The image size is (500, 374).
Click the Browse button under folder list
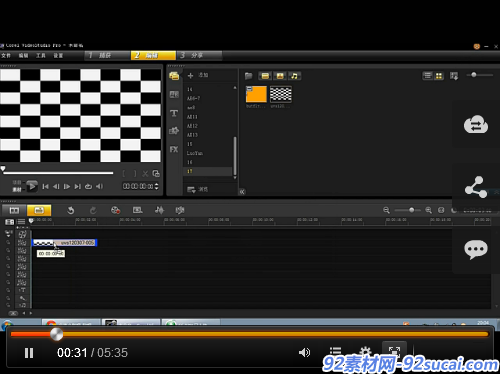point(197,189)
